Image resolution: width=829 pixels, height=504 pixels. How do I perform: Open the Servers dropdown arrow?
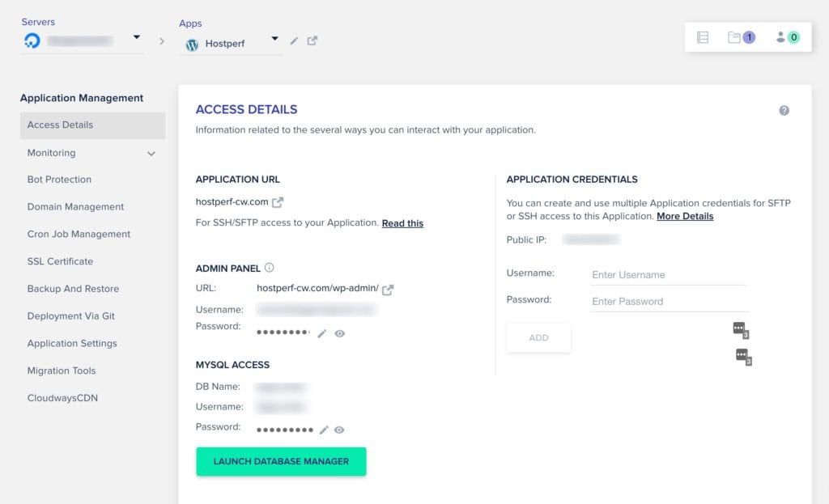[136, 38]
